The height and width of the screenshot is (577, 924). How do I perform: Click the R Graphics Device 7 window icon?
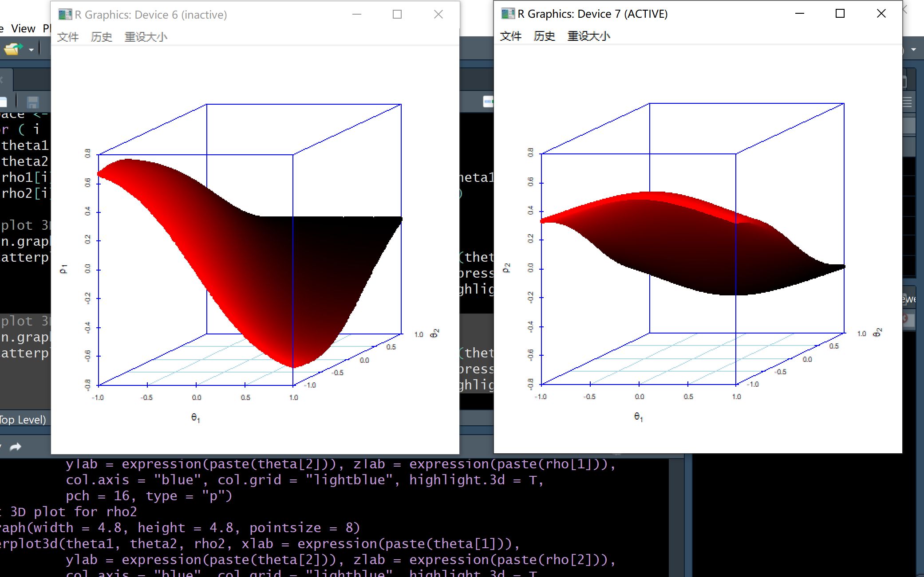point(508,14)
